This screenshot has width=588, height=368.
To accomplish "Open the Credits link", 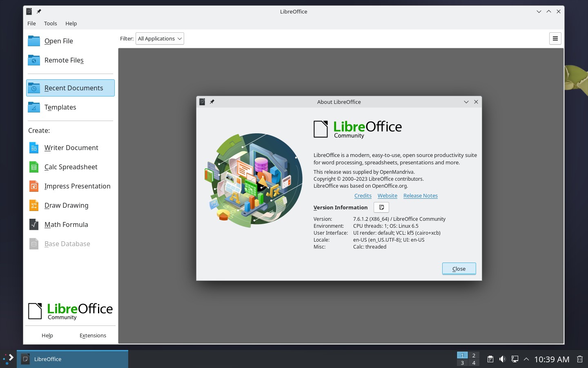I will [x=363, y=195].
